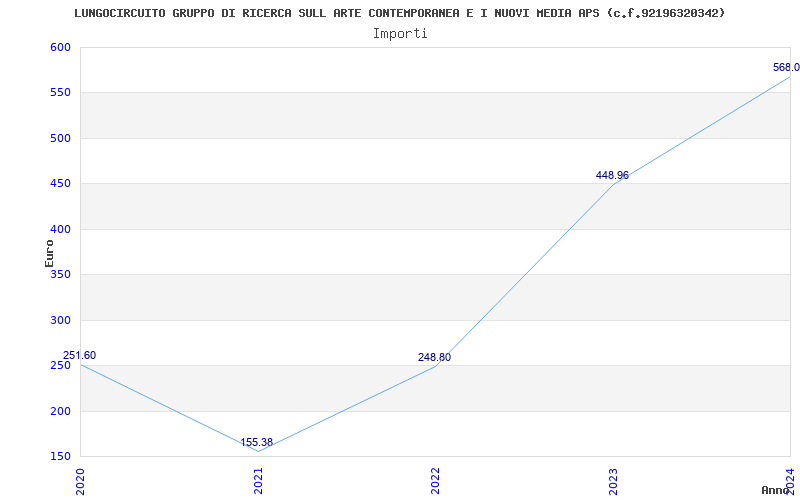Viewport: 800px width, 500px height.
Task: Select the 2024 x-axis label
Action: (x=790, y=481)
